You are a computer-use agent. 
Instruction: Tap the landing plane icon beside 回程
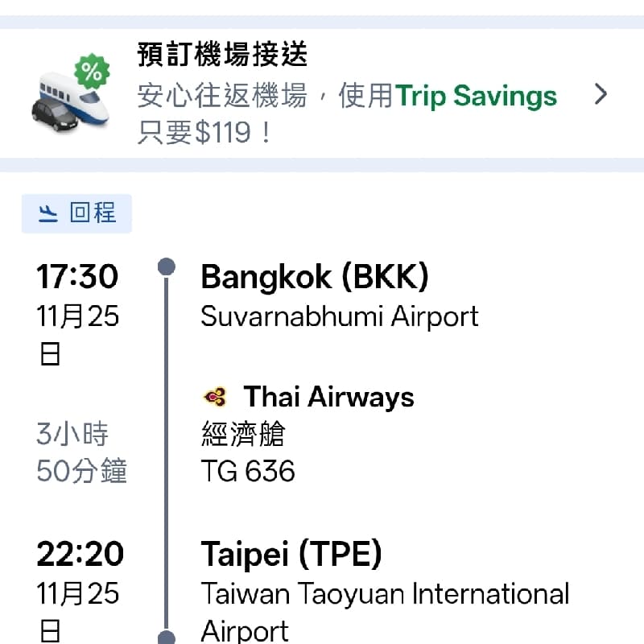[48, 213]
